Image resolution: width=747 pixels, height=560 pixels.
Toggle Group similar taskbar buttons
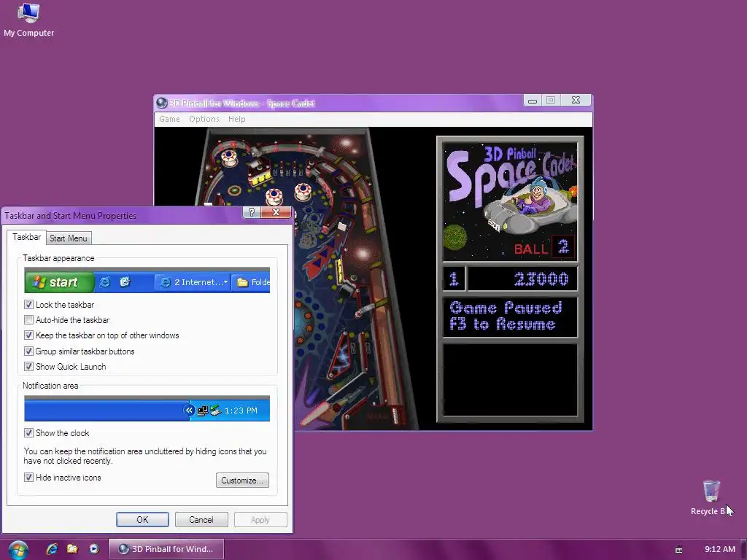point(28,351)
